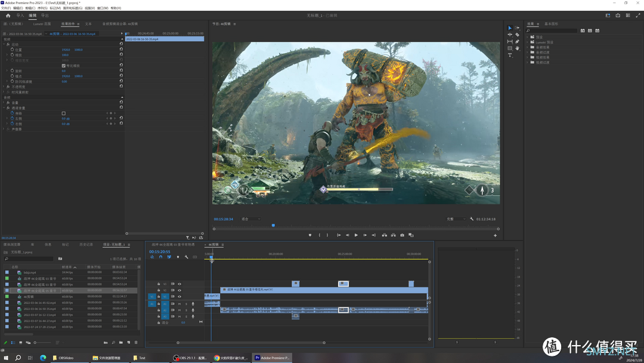Select the Pen tool
The image size is (644, 363).
click(517, 42)
